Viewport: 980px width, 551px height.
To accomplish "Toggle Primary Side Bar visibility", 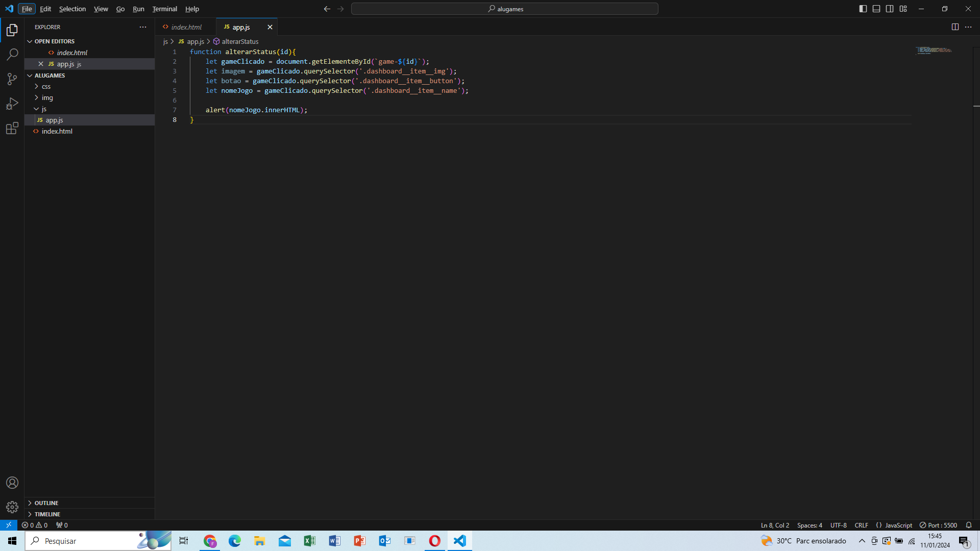I will point(863,9).
